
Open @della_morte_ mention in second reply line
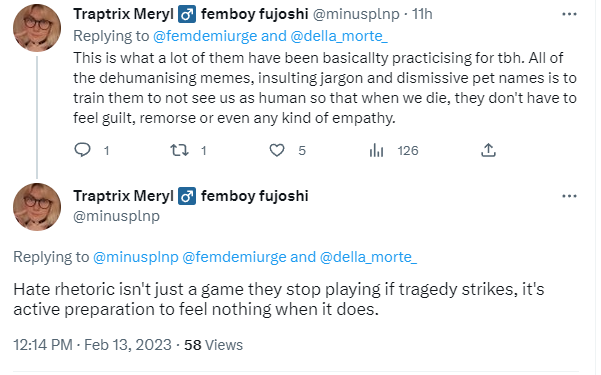point(368,257)
